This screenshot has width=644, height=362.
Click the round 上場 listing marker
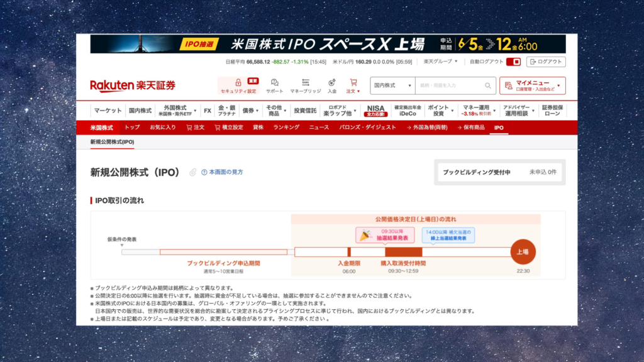click(x=523, y=251)
